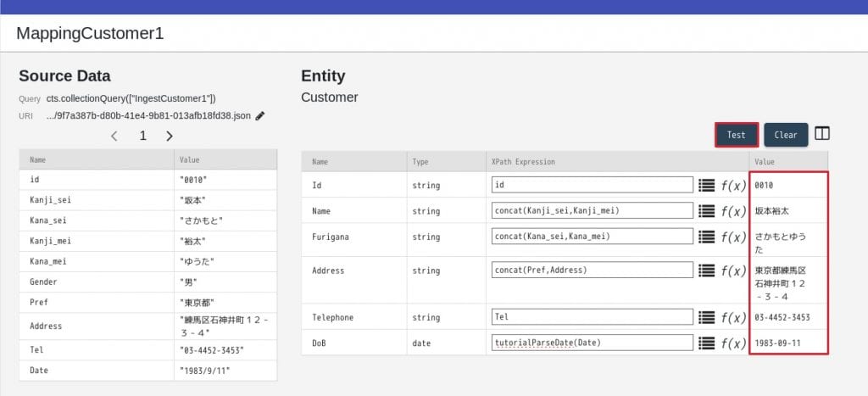Click the Id XPath expression field
The height and width of the screenshot is (396, 868).
coord(592,185)
